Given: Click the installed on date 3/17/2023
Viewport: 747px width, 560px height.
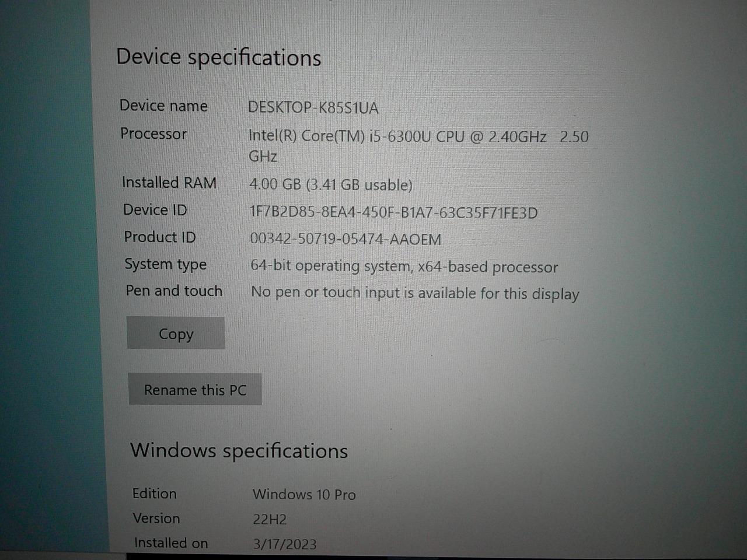Looking at the screenshot, I should pyautogui.click(x=285, y=544).
